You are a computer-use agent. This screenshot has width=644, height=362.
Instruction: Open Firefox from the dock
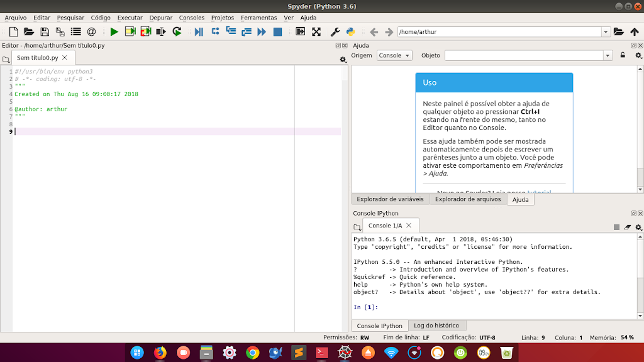pyautogui.click(x=160, y=353)
